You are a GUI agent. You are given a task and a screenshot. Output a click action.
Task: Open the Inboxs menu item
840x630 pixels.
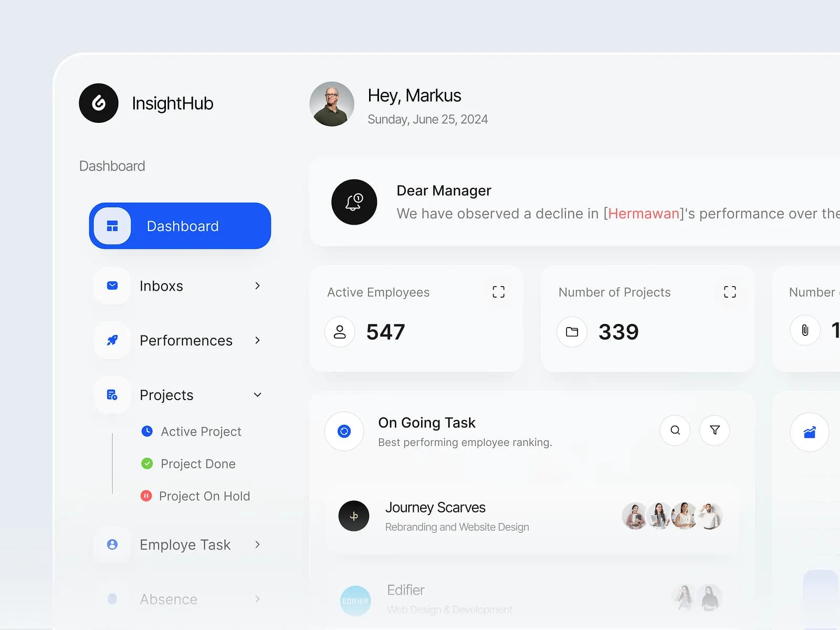180,286
